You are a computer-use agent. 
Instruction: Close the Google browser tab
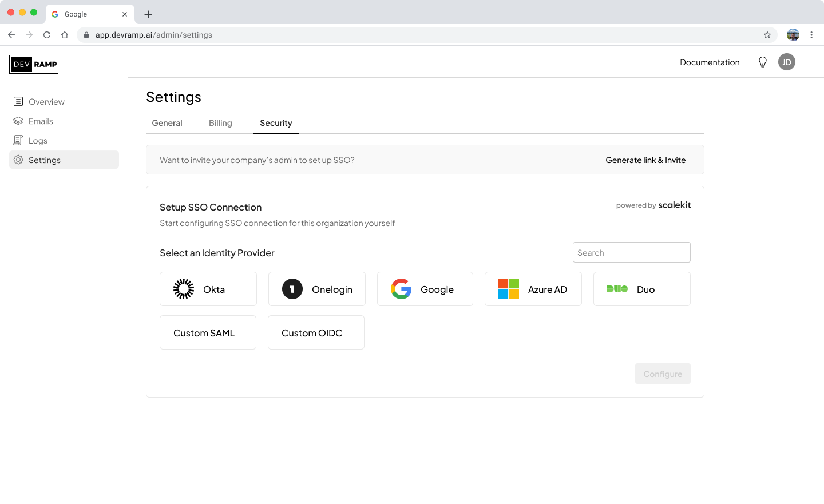[x=125, y=14]
